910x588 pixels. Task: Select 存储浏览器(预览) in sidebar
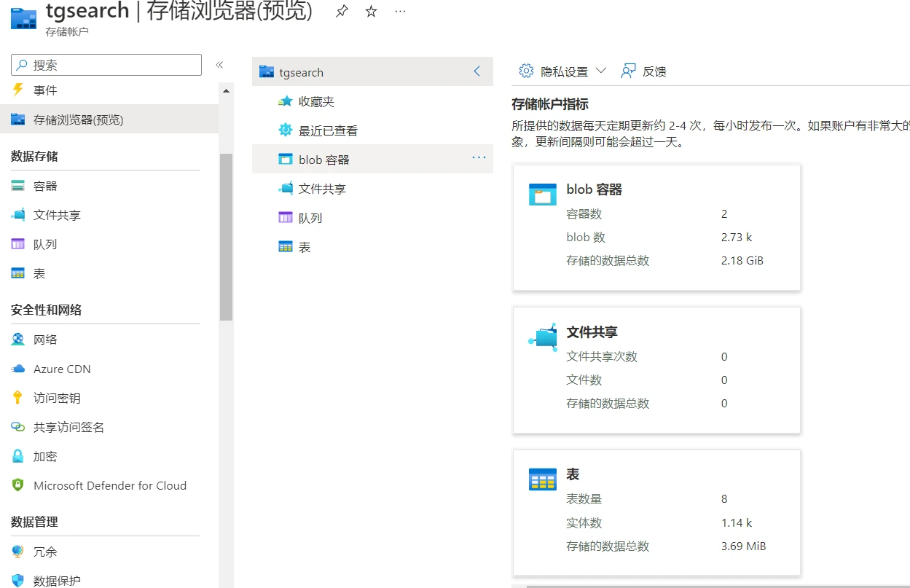[78, 119]
